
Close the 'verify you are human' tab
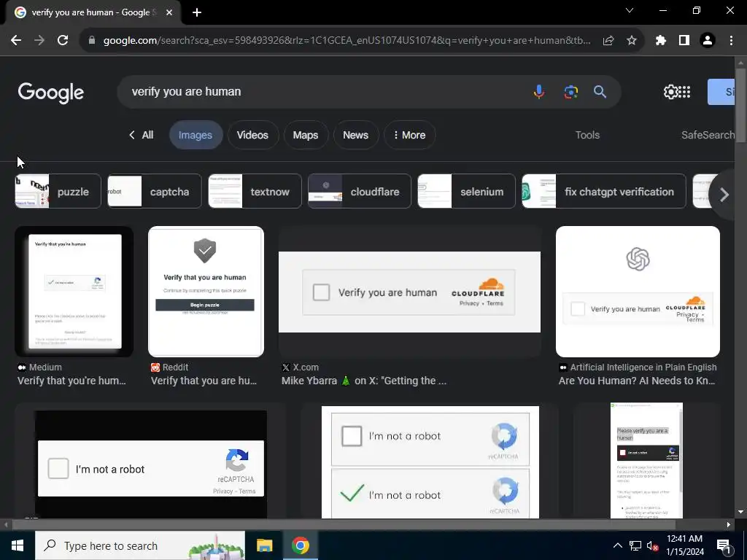coord(169,12)
